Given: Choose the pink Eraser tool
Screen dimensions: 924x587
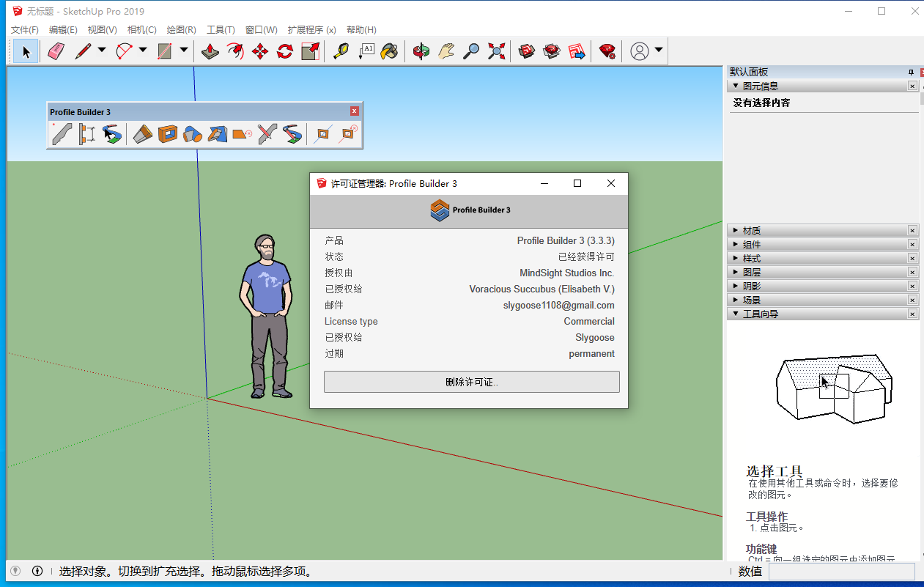Looking at the screenshot, I should click(x=56, y=51).
